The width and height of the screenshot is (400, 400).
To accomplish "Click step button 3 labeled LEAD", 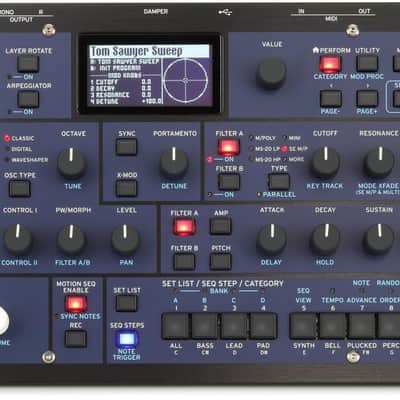I will point(234,326).
